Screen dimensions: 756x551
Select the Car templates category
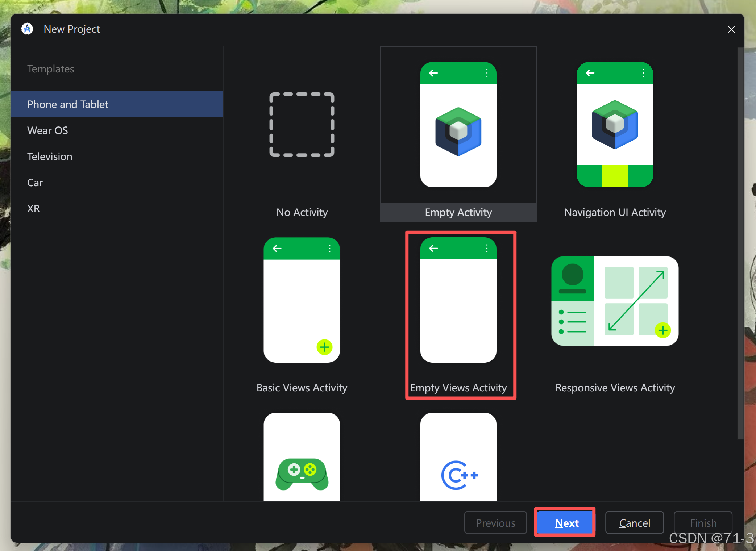tap(35, 183)
